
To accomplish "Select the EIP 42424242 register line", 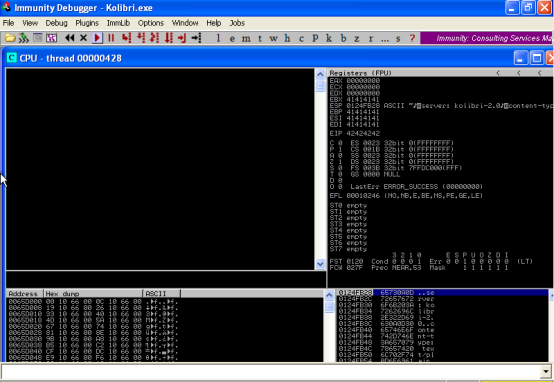I will (355, 134).
